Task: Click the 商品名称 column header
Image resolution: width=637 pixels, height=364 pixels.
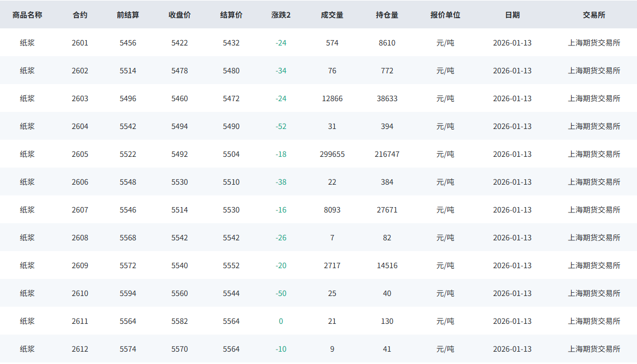Action: [x=27, y=15]
